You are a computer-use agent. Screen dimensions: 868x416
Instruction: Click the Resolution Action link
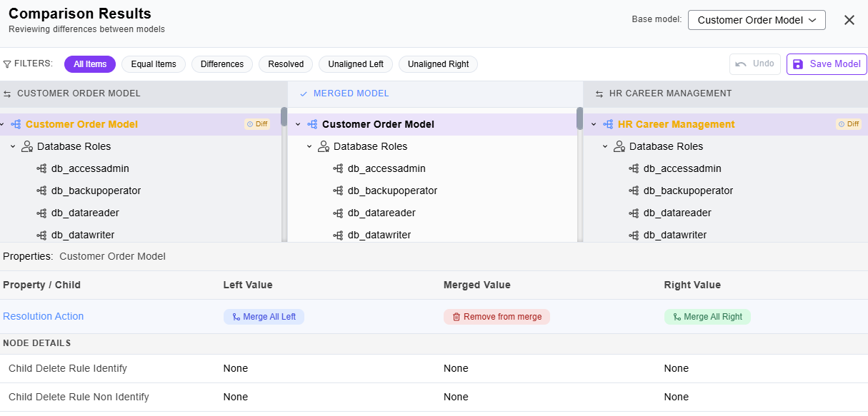pos(43,316)
